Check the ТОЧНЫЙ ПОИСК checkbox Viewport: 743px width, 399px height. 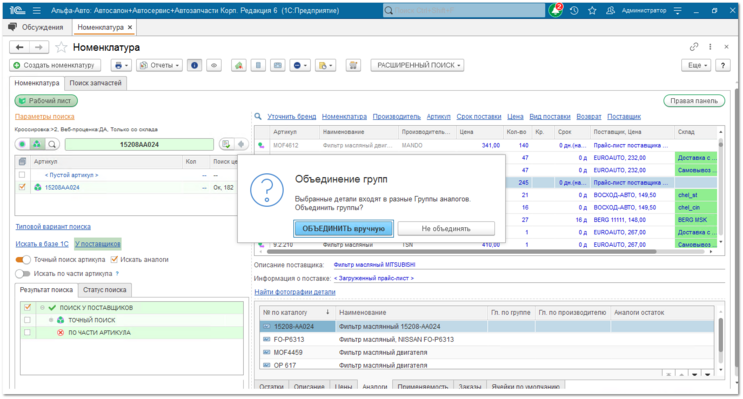[27, 320]
